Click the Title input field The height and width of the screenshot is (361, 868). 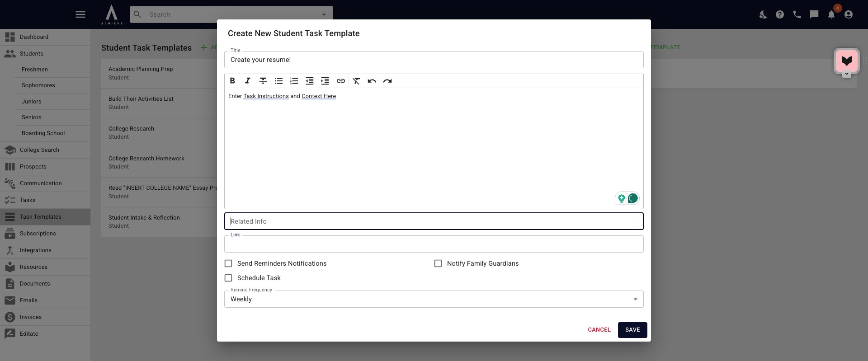[434, 60]
